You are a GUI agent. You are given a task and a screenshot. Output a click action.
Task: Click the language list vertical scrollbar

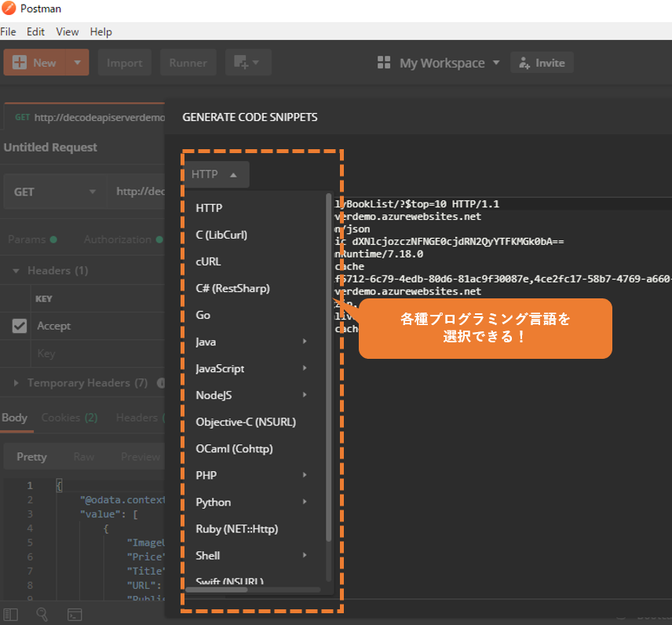[x=329, y=367]
